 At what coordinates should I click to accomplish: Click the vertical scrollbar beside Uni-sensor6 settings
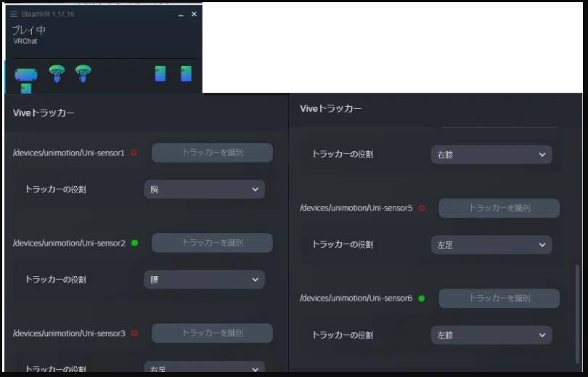[577, 314]
